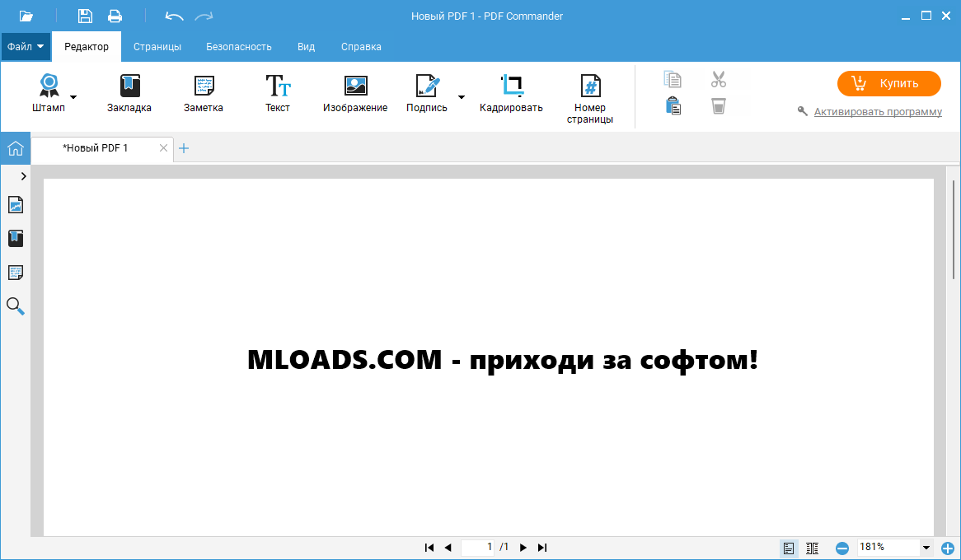Image resolution: width=961 pixels, height=560 pixels.
Task: Undo the last action
Action: pyautogui.click(x=174, y=16)
